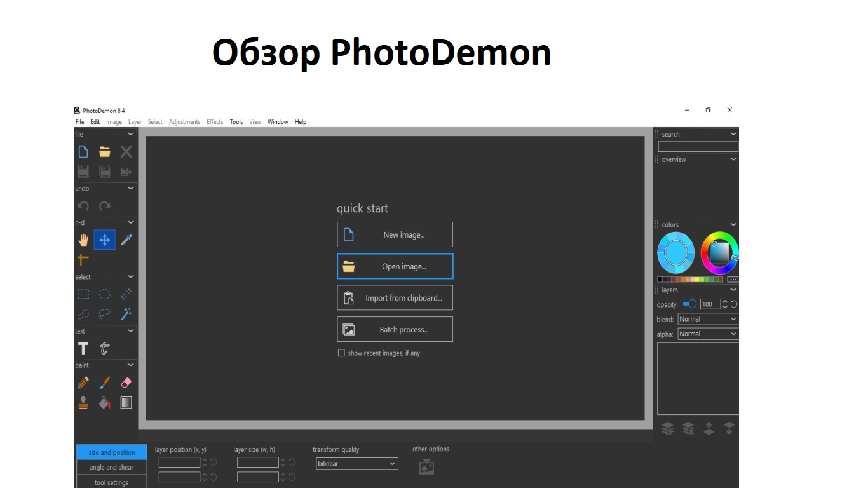
Task: Collapse the undo tool panel
Action: 131,188
